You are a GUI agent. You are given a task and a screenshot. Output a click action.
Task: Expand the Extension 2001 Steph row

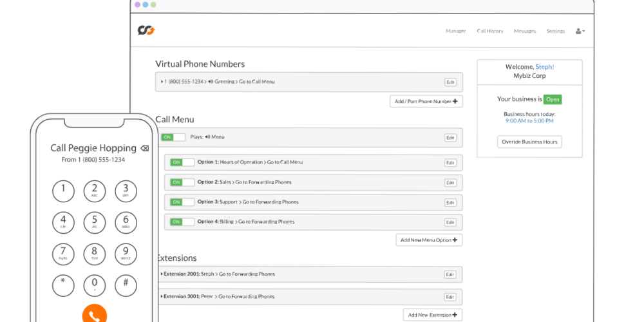[161, 274]
